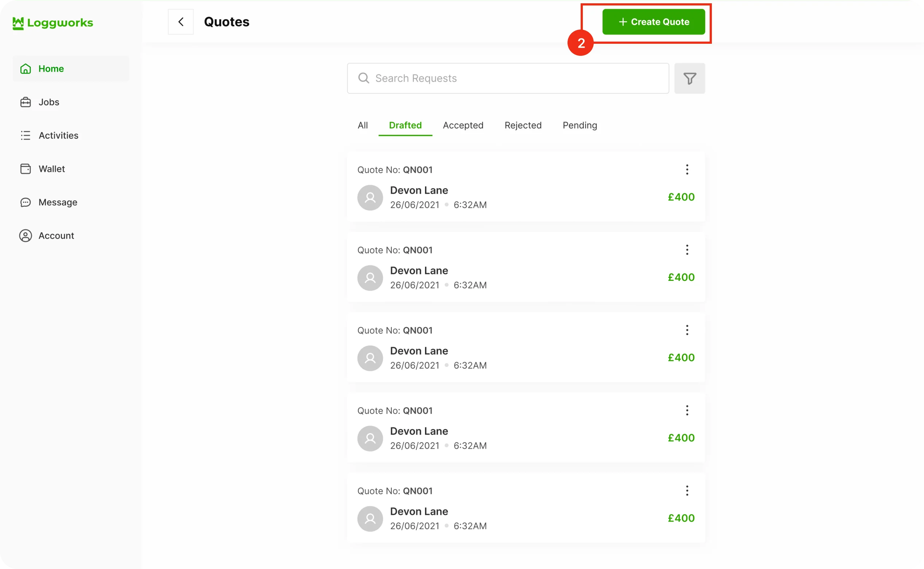The width and height of the screenshot is (924, 569).
Task: Click the third quote's Devon Lane avatar
Action: [370, 358]
